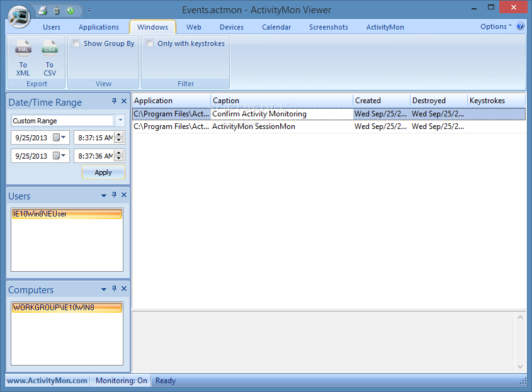The height and width of the screenshot is (392, 532).
Task: Open the Custom Range dropdown
Action: (x=120, y=120)
